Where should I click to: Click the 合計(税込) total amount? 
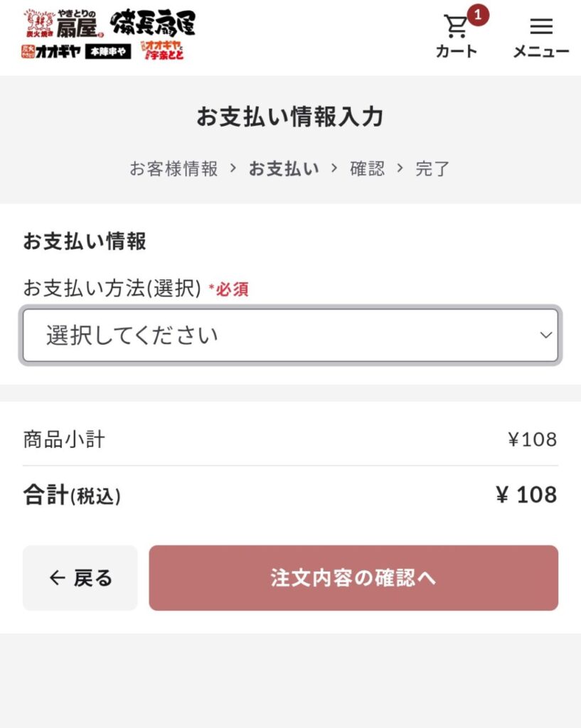tap(527, 495)
